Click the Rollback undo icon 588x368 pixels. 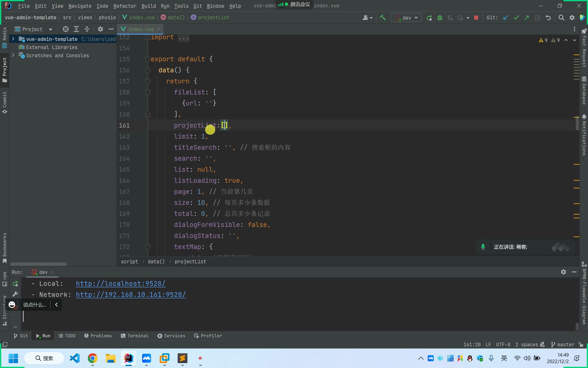point(548,18)
